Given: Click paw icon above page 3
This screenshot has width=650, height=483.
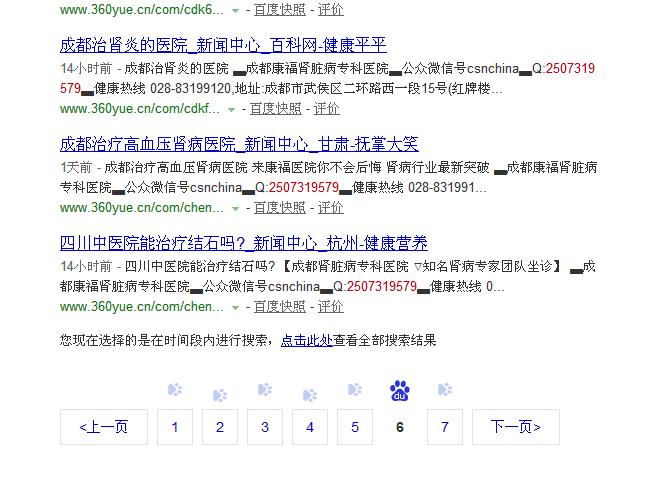Looking at the screenshot, I should (x=265, y=390).
